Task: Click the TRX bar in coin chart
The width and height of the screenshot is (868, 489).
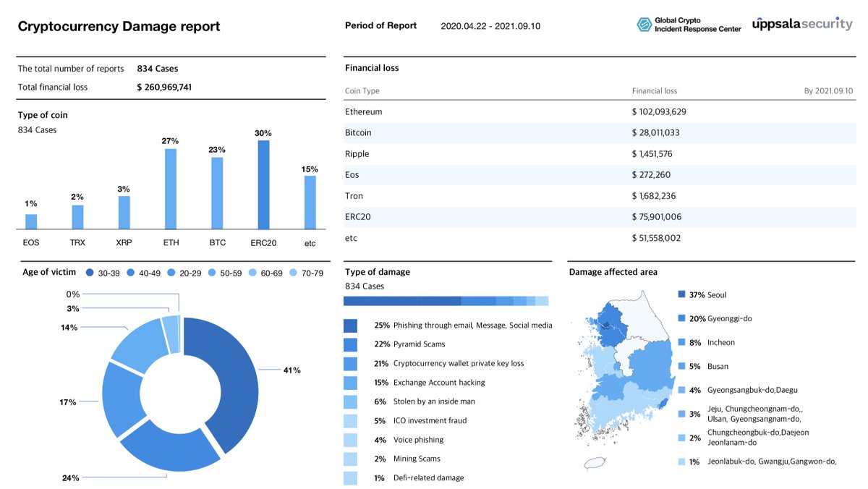Action: coord(77,217)
